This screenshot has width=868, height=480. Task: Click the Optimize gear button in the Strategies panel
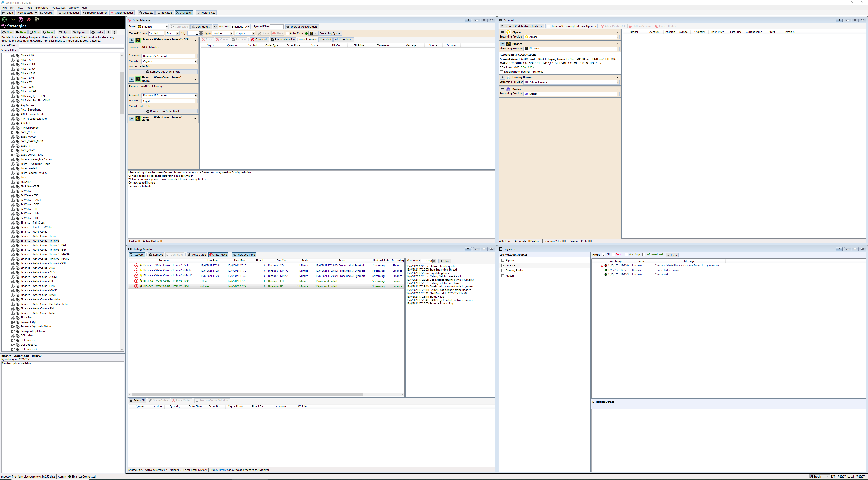pos(80,32)
